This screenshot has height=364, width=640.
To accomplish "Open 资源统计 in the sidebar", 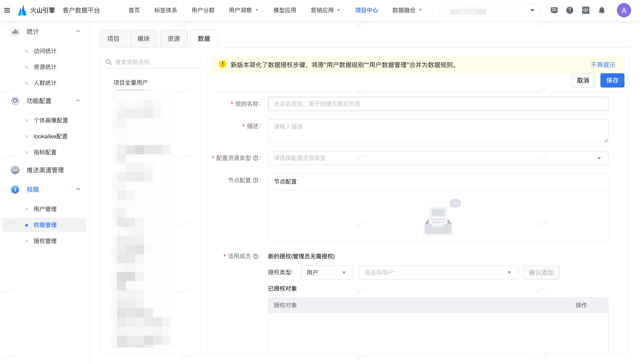I will (45, 67).
